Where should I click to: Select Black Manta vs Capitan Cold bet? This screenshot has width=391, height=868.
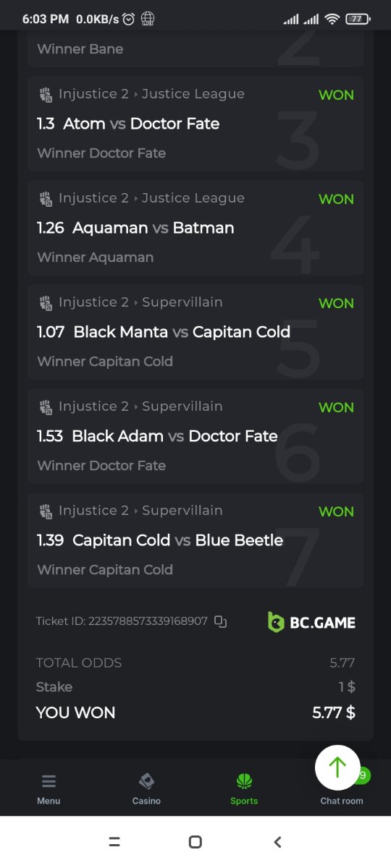click(195, 332)
